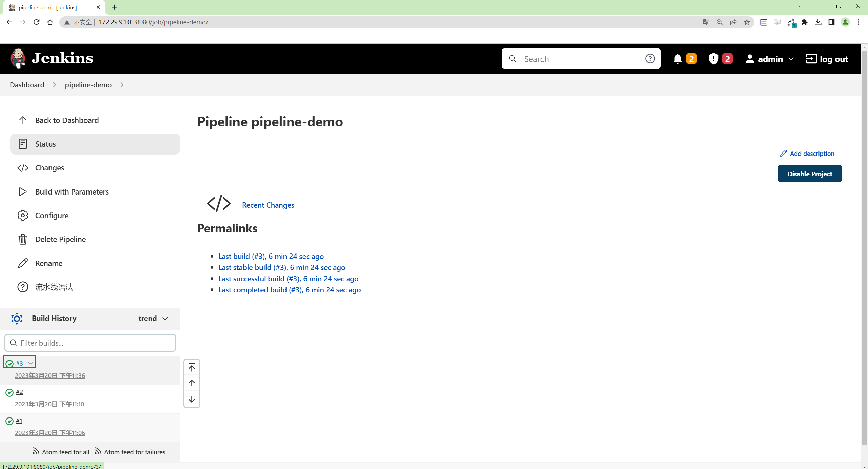Screen dimensions: 868x469
Task: Toggle the browser side panel
Action: click(x=831, y=22)
